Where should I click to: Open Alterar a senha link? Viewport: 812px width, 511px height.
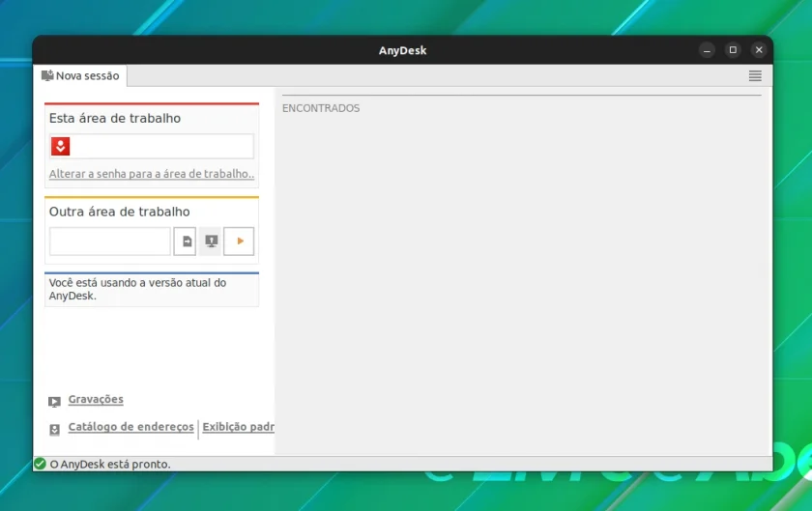click(x=152, y=174)
